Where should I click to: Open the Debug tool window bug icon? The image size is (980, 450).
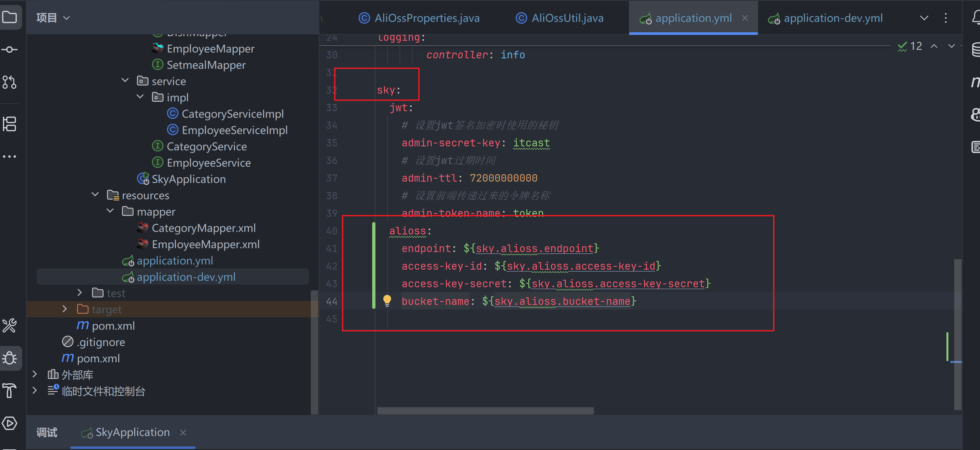click(9, 358)
